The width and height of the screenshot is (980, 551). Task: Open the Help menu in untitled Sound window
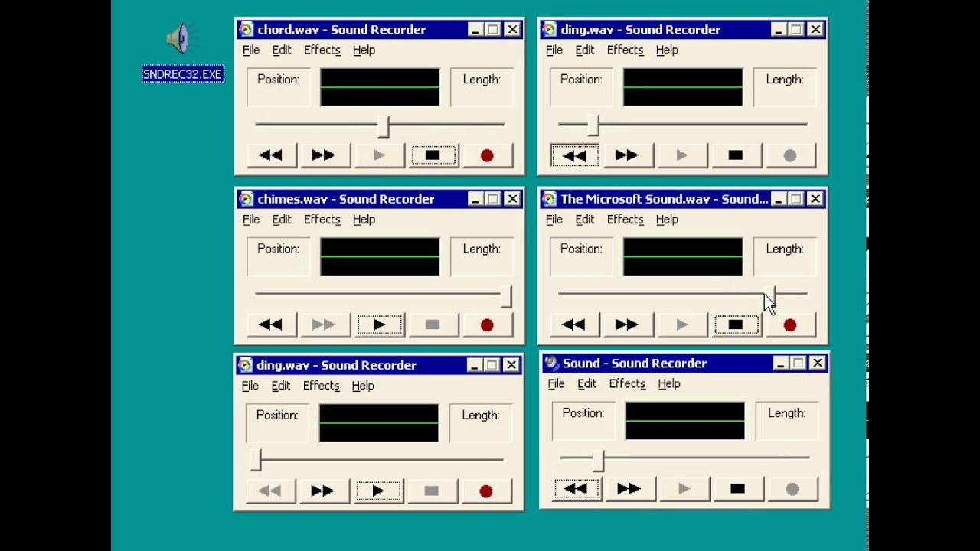669,383
